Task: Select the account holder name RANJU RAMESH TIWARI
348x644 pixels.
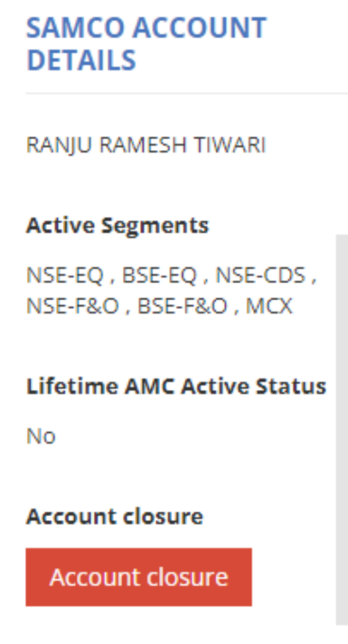Action: pos(146,145)
